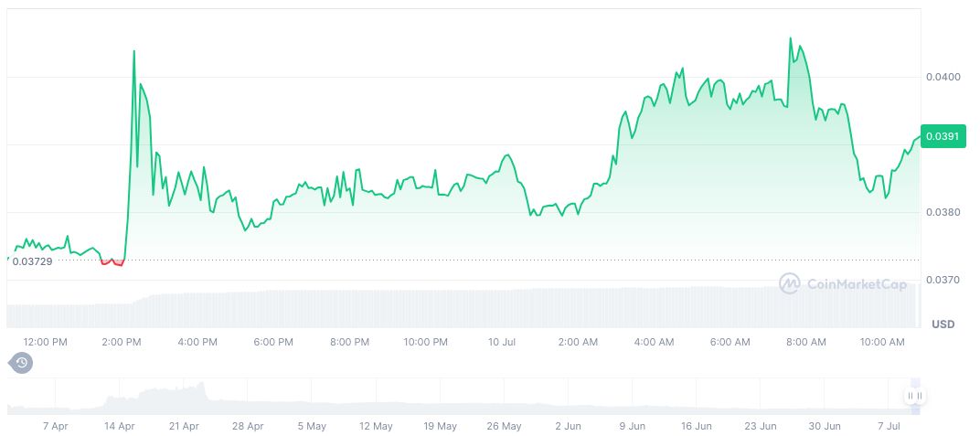Select the 9 Jun point on mini timeline

tap(633, 426)
